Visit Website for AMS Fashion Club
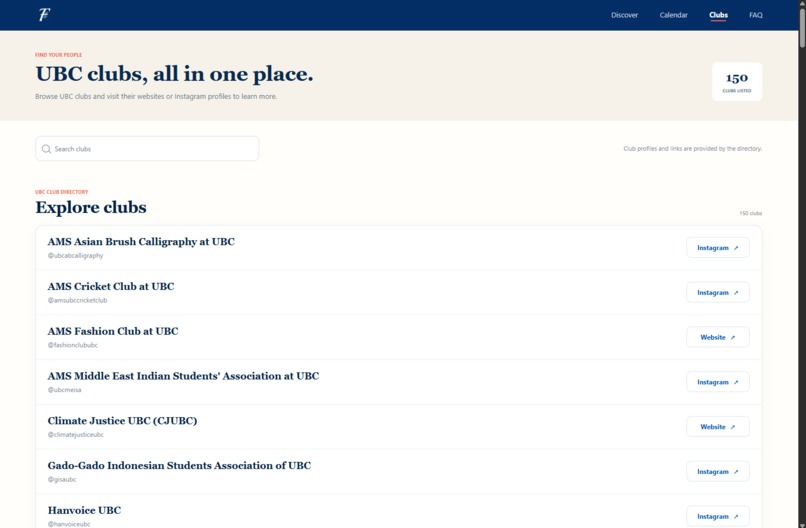The height and width of the screenshot is (528, 806). [x=718, y=337]
